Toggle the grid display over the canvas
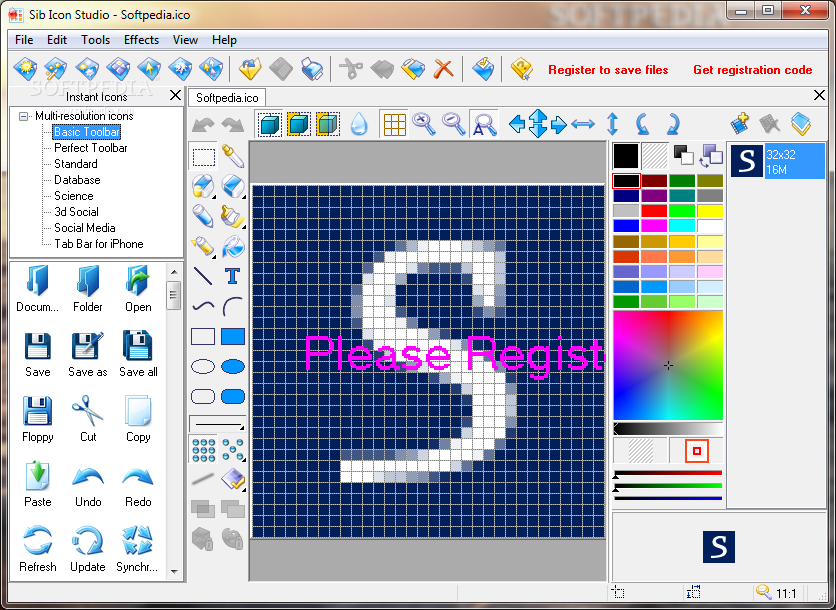The height and width of the screenshot is (610, 836). click(394, 124)
